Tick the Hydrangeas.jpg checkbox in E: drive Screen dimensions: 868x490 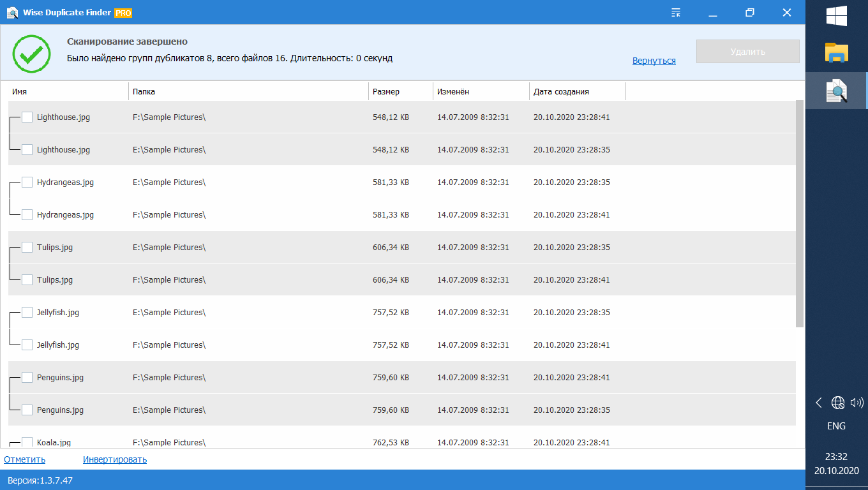click(27, 182)
